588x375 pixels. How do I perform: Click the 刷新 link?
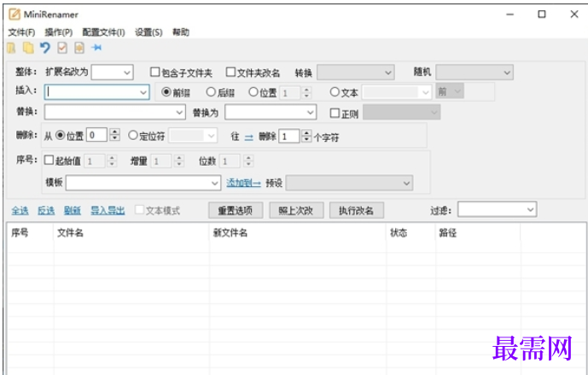click(72, 211)
